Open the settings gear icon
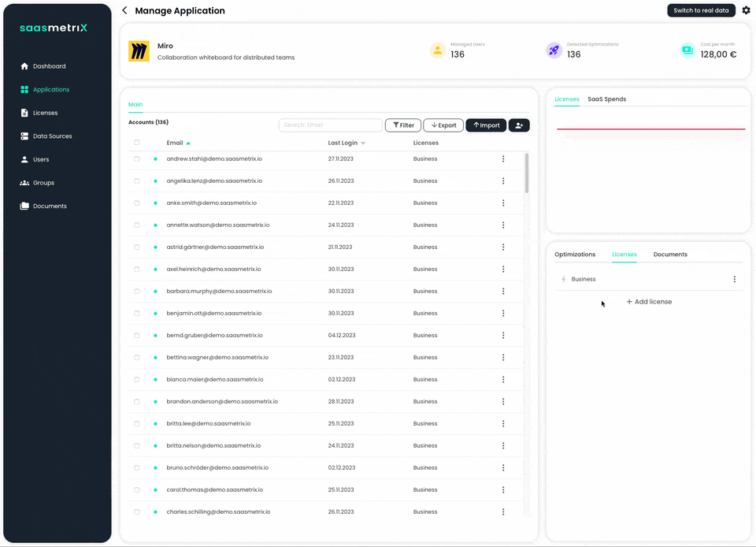Image resolution: width=756 pixels, height=547 pixels. (x=746, y=10)
